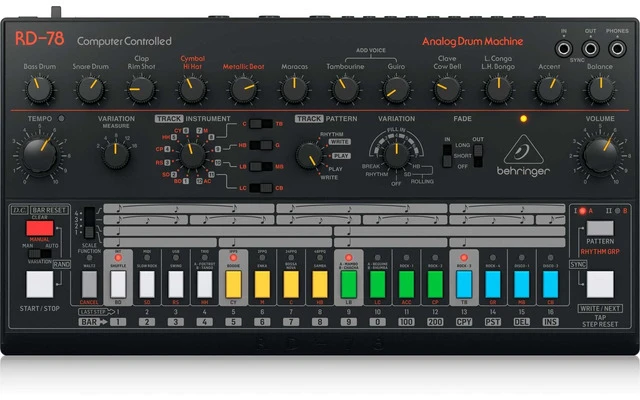Click the Sync IN jack
Viewport: 640px width, 400px height.
pyautogui.click(x=564, y=49)
